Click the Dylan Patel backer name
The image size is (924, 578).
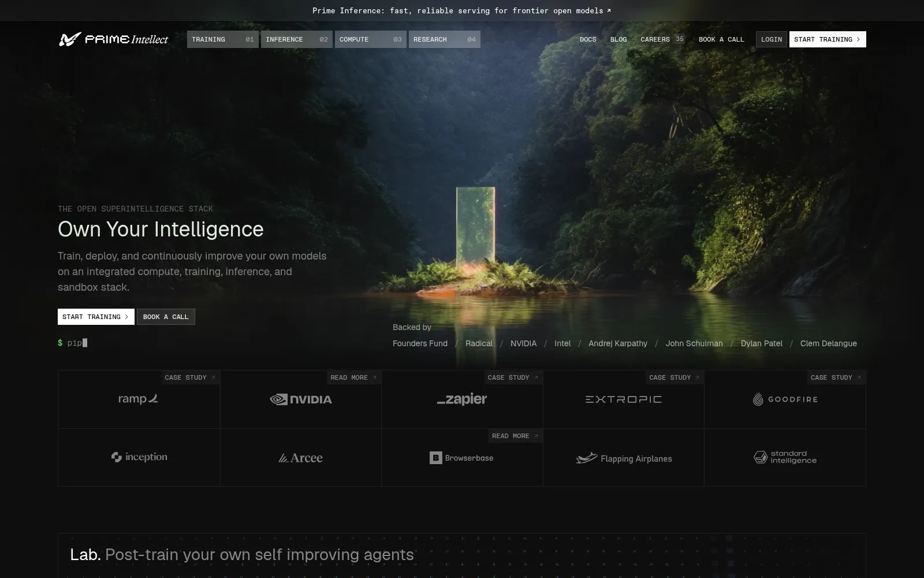point(762,343)
